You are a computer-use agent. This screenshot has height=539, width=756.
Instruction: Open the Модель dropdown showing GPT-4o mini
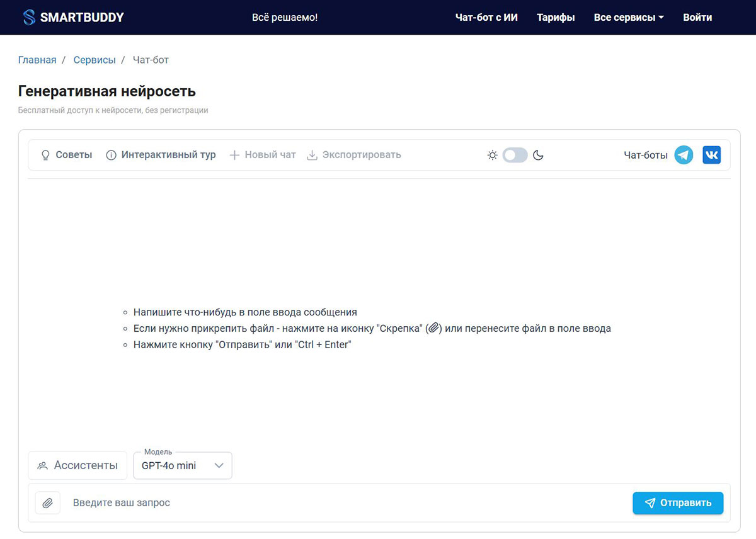182,465
